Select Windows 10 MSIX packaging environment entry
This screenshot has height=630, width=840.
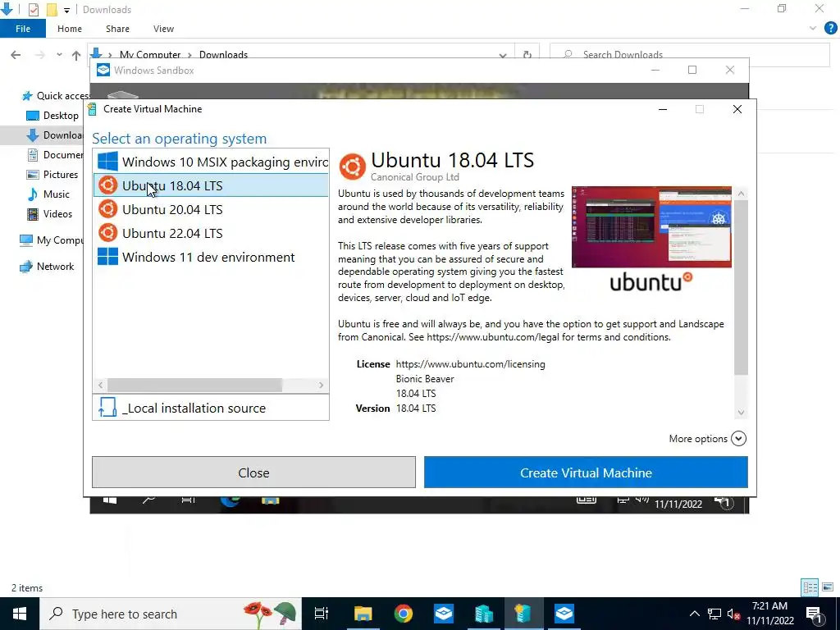click(211, 162)
